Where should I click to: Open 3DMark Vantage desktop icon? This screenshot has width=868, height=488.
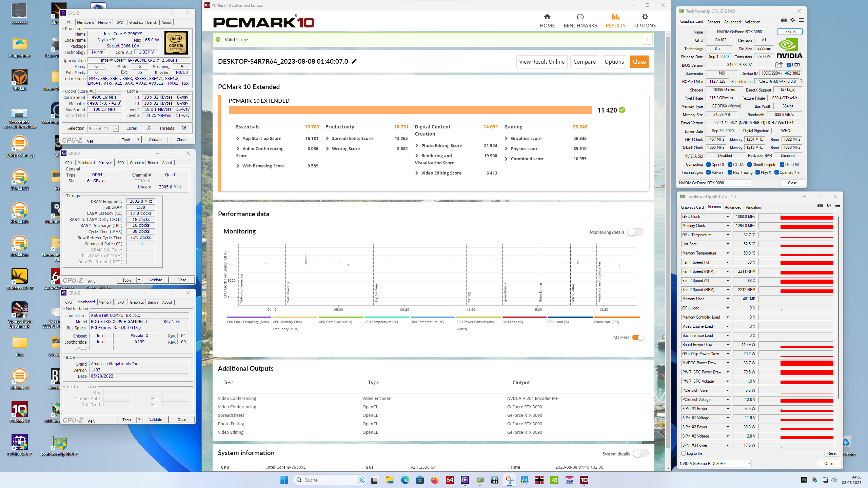click(x=19, y=146)
